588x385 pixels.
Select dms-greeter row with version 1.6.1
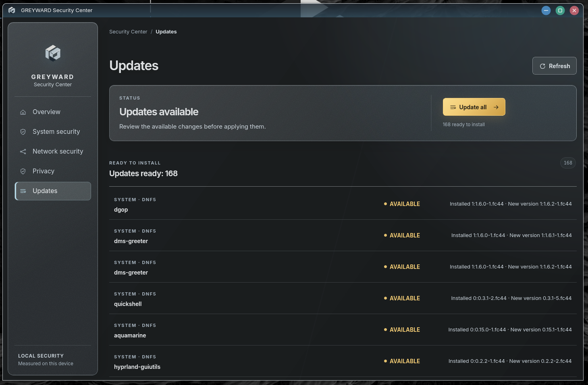tap(343, 235)
